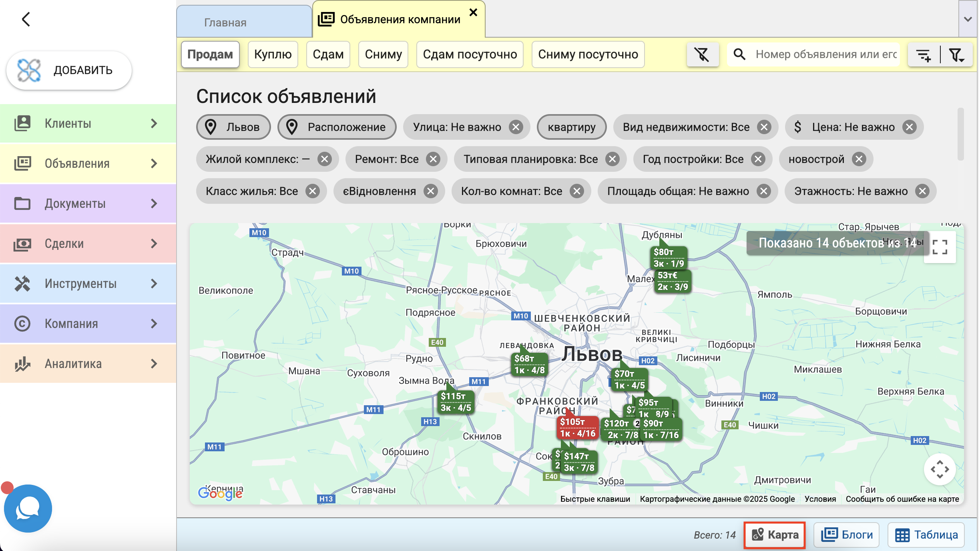Expand the Компания sidebar menu
The width and height of the screenshot is (980, 551).
[x=88, y=324]
